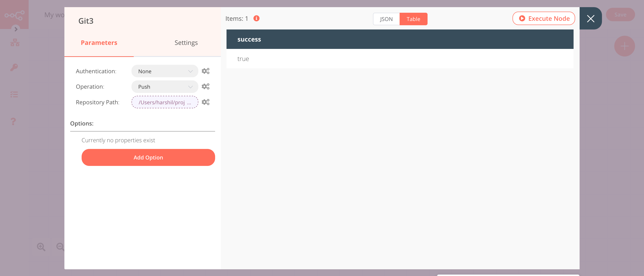Open the info icon next to Items: 1
Screen dimensions: 644x276
(x=256, y=18)
